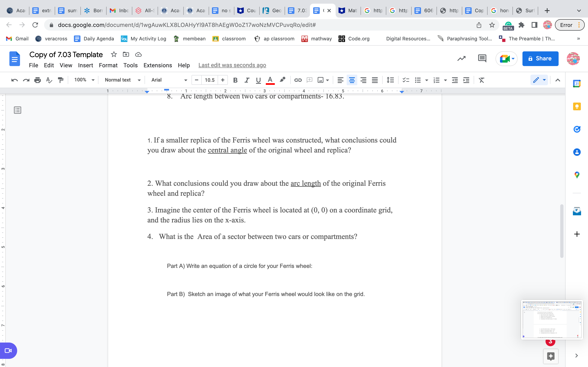
Task: Open the Insert menu
Action: pyautogui.click(x=85, y=65)
